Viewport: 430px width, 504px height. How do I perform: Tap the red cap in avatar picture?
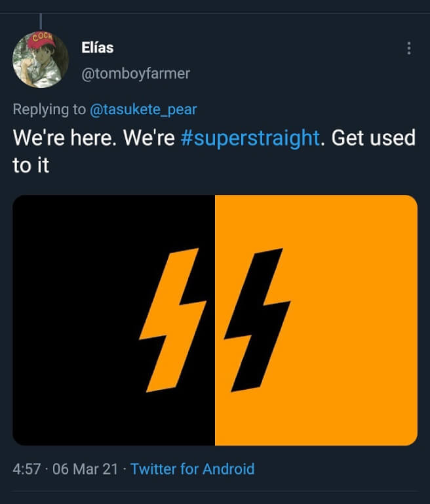tap(41, 40)
